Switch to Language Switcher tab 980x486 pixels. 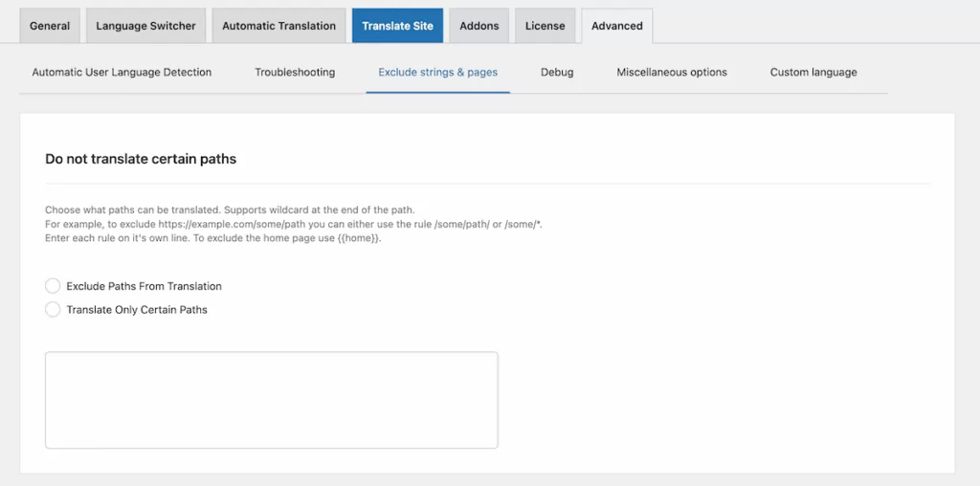point(145,26)
